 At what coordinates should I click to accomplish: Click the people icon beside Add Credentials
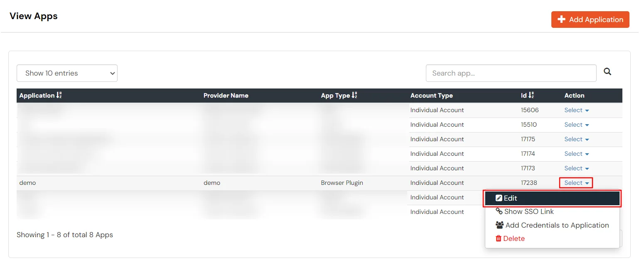[499, 225]
